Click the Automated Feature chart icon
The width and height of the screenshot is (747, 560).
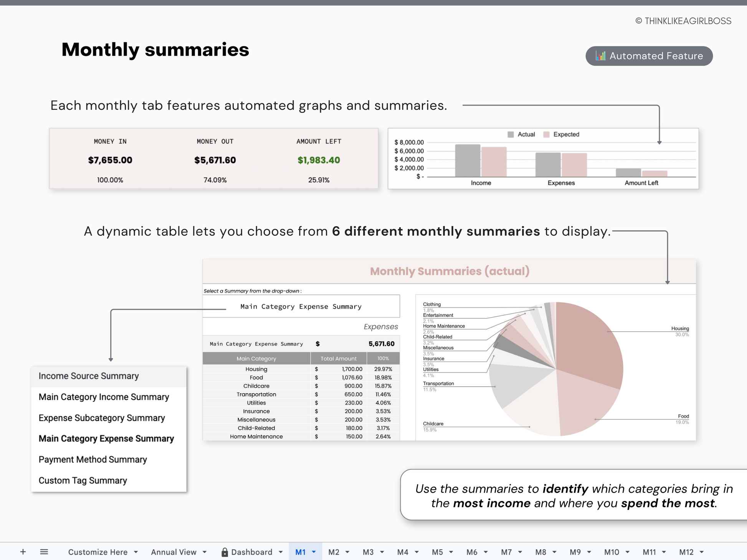[600, 56]
